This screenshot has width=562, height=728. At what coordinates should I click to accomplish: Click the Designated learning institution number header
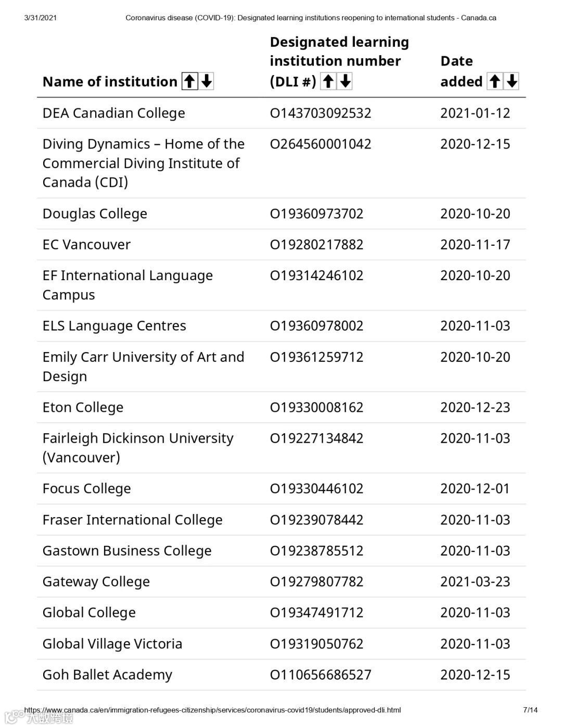(x=339, y=61)
